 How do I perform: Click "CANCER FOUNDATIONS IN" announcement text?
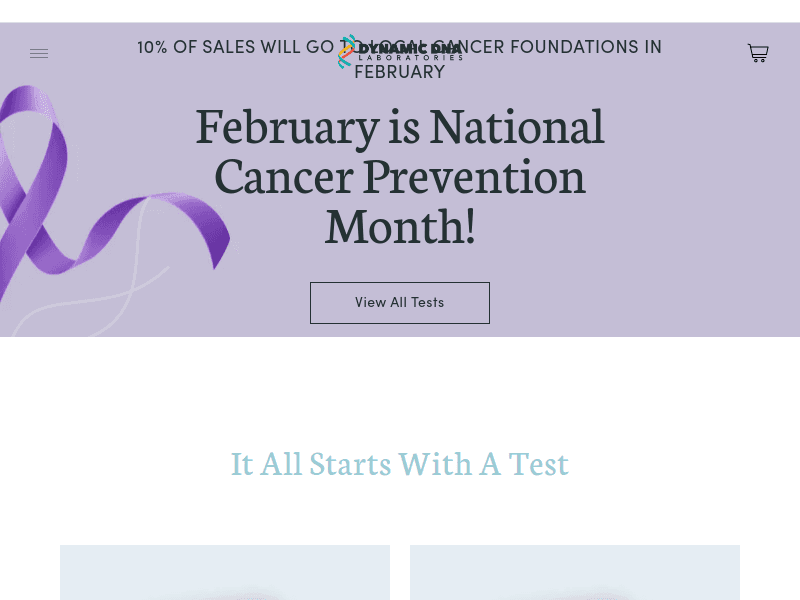pyautogui.click(x=565, y=48)
